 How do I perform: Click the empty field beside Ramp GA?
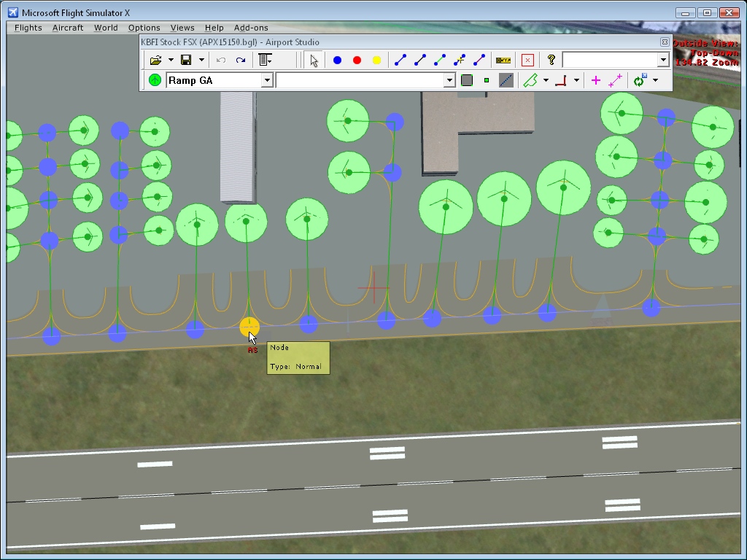[x=360, y=80]
